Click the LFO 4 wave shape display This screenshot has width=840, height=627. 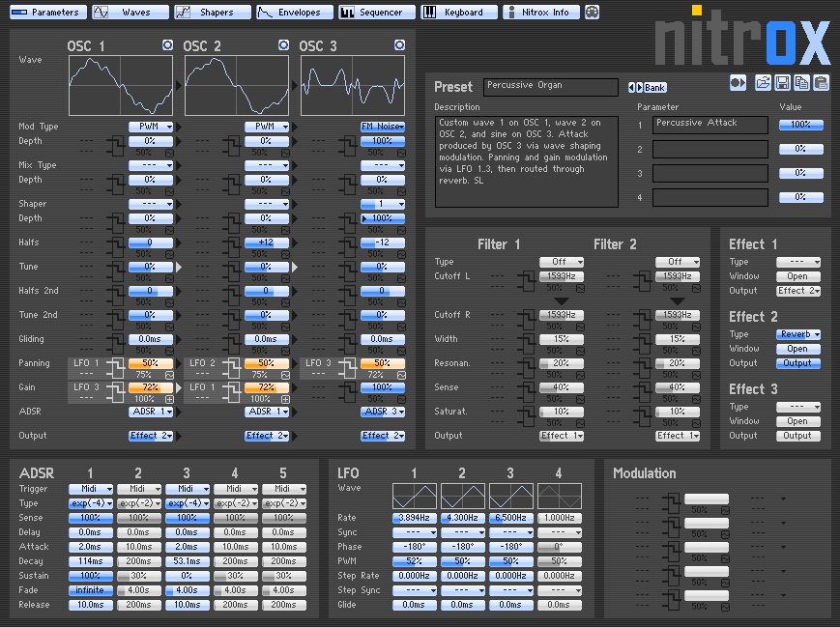tap(560, 496)
